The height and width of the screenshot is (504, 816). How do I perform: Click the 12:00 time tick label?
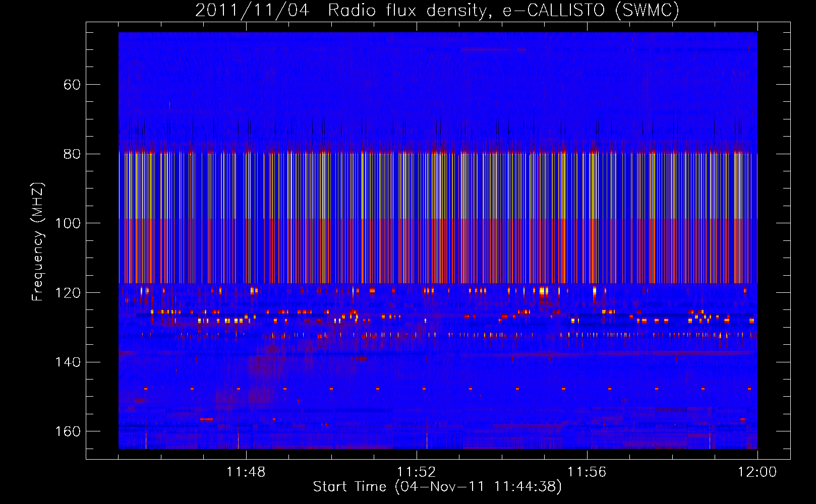pos(757,472)
